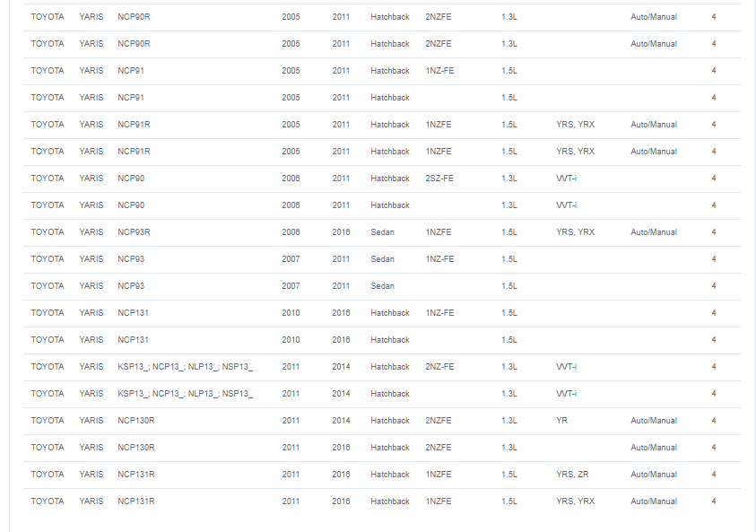Image resolution: width=756 pixels, height=532 pixels.
Task: Select NCP130R row with YR variant
Action: [381, 421]
